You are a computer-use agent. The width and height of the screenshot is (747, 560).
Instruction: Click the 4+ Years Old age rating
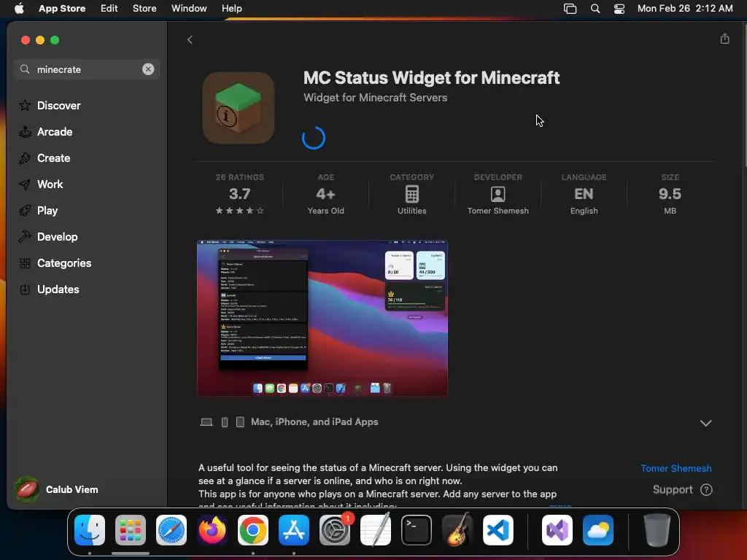click(x=326, y=194)
